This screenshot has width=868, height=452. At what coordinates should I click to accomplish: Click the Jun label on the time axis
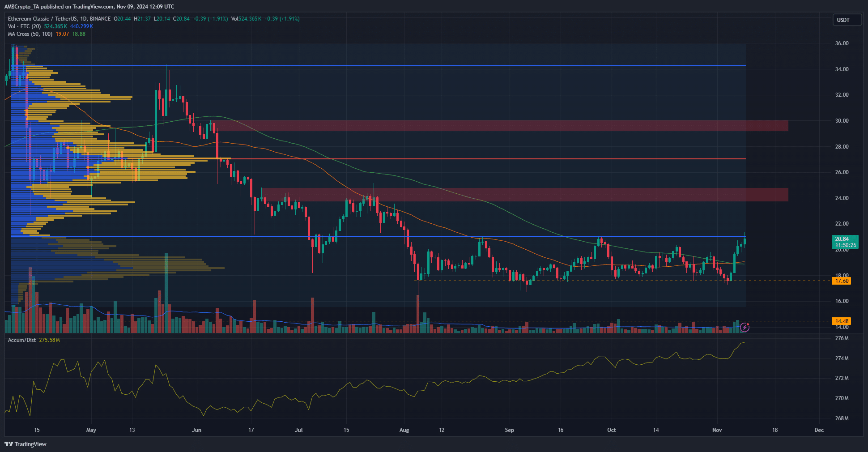(196, 430)
